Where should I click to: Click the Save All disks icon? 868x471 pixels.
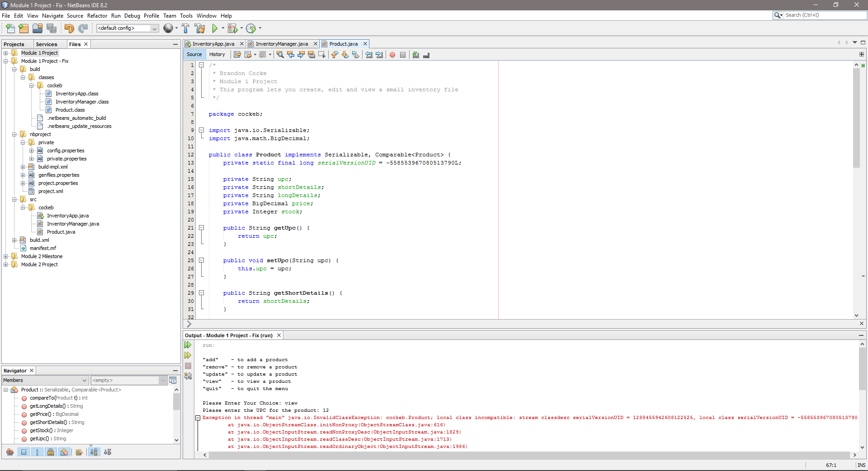(52, 28)
